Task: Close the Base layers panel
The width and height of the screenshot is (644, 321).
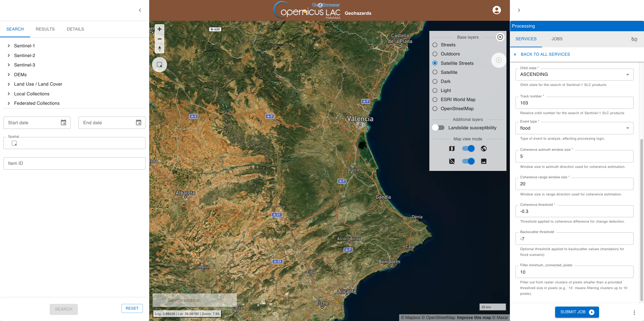Action: tap(500, 37)
